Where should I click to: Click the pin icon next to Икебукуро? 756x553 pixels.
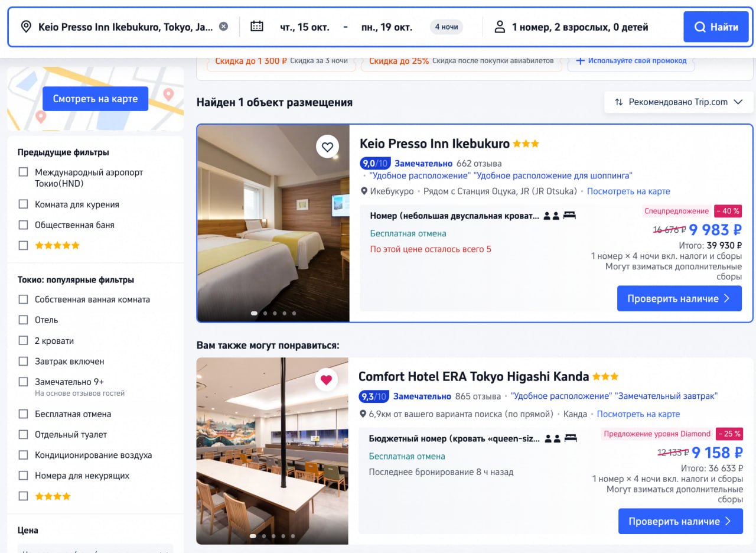[x=364, y=191]
